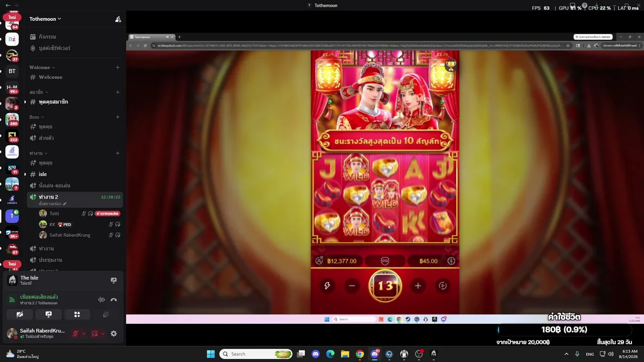
Task: Toggle noise suppression in voice panel
Action: [102, 300]
